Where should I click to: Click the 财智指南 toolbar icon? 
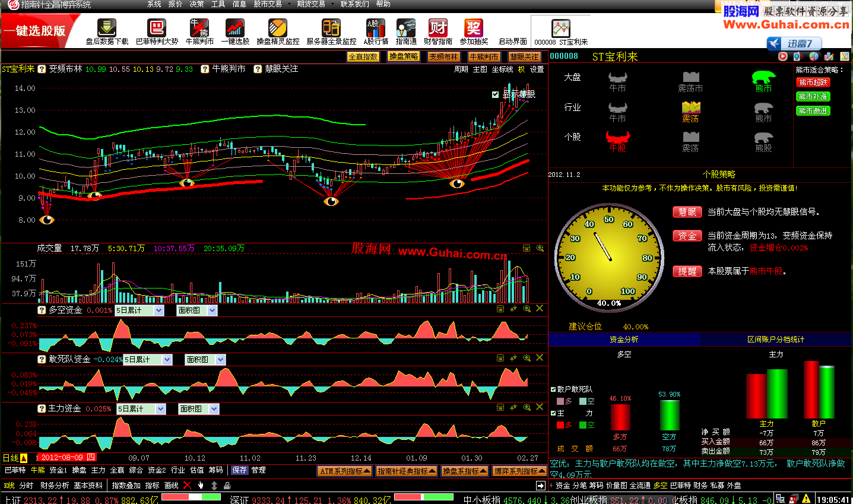pos(437,28)
